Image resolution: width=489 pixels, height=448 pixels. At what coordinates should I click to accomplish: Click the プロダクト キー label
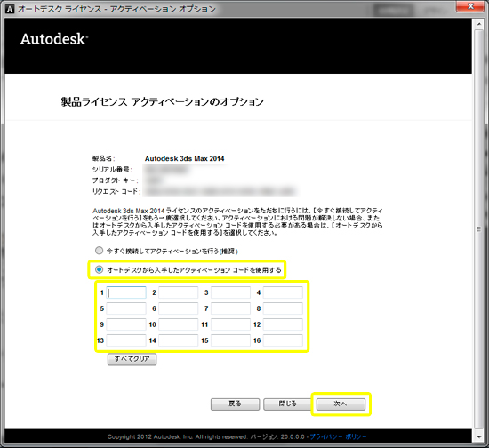pos(115,180)
